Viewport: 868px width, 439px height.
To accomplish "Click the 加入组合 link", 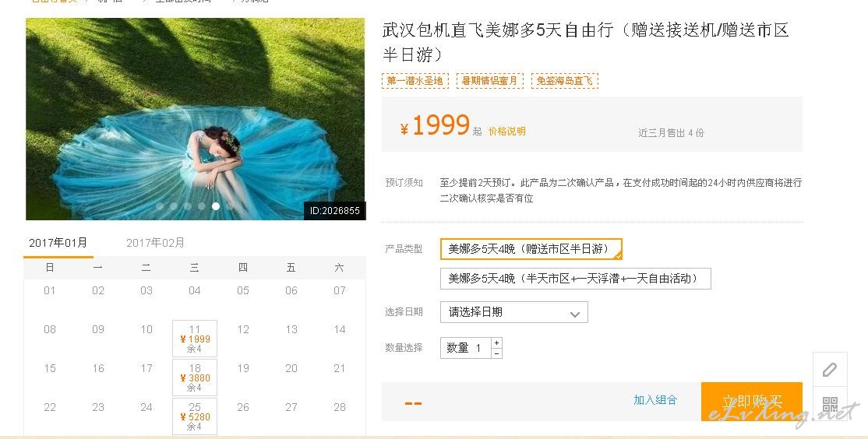I will point(655,400).
